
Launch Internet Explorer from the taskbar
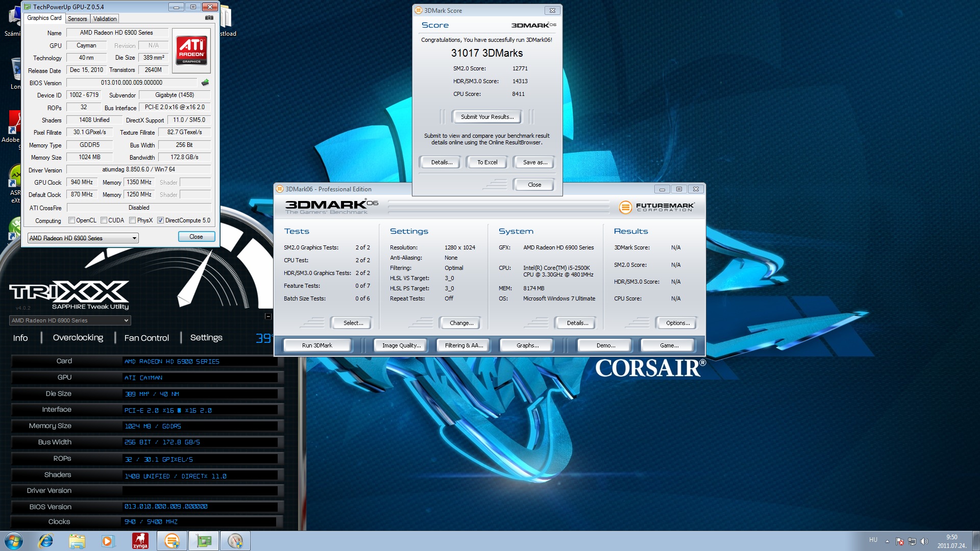[x=46, y=541]
